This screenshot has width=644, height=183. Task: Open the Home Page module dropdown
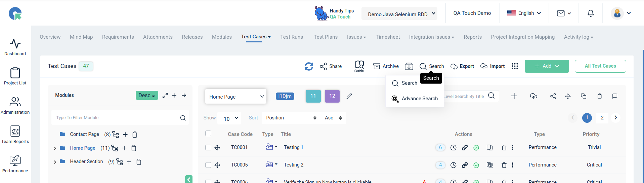tap(236, 97)
